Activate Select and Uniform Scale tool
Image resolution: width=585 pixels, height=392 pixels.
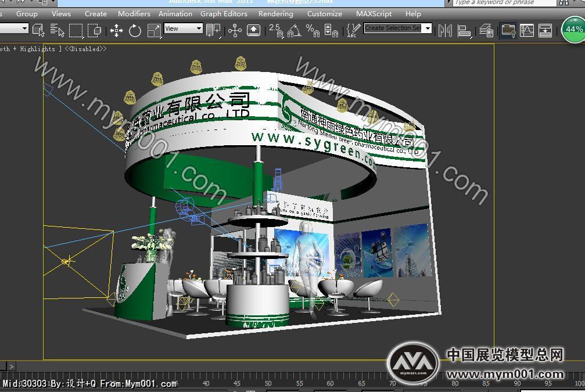154,30
